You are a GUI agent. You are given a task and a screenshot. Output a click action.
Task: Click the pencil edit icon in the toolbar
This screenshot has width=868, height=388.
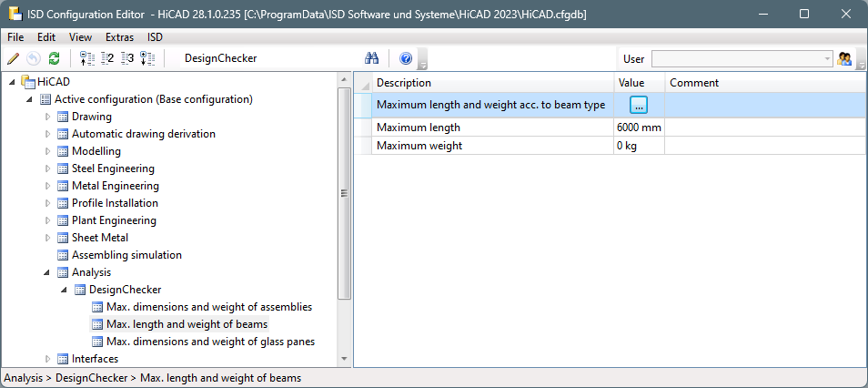click(x=14, y=58)
